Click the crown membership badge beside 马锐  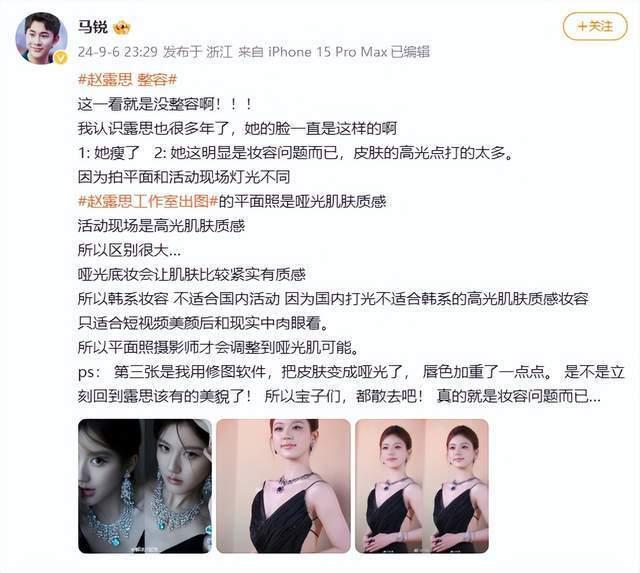[122, 28]
